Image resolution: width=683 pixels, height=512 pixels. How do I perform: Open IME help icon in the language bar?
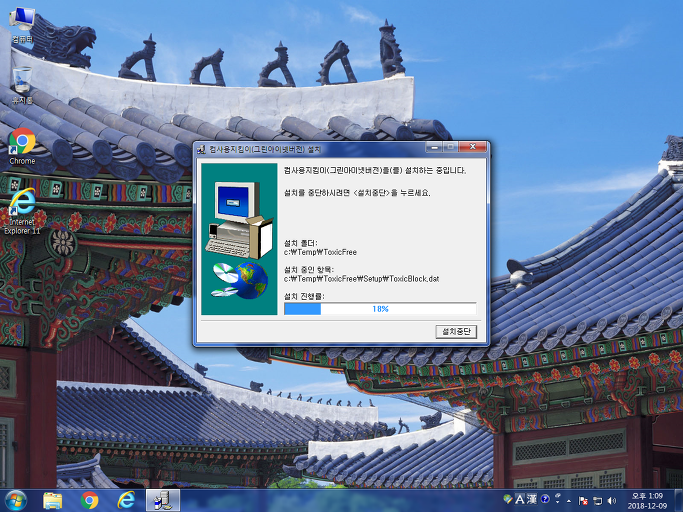click(x=545, y=499)
